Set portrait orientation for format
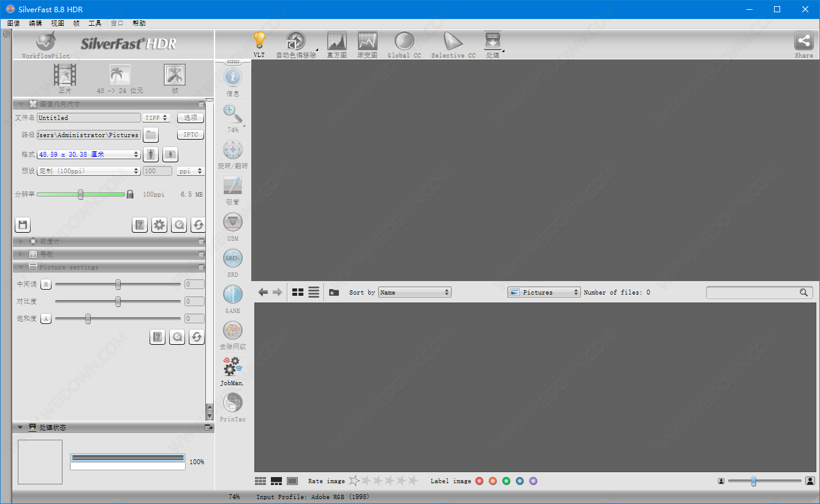 click(x=151, y=154)
